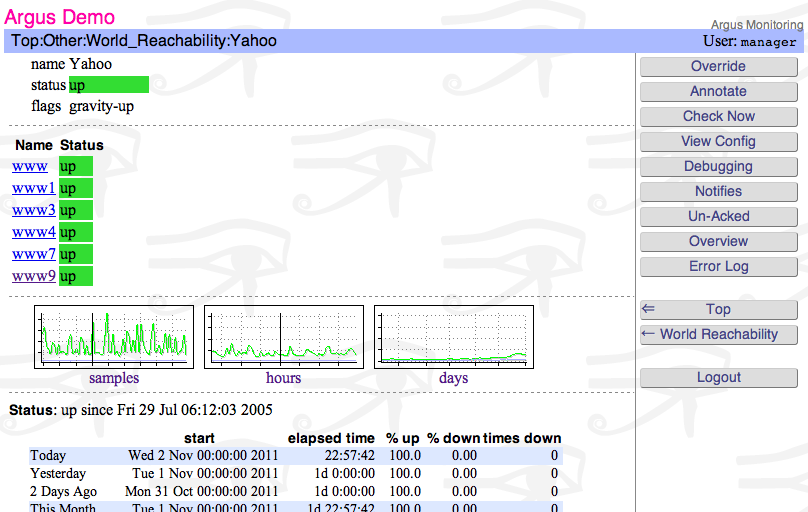The width and height of the screenshot is (808, 512).
Task: Show Un-Acked notifications
Action: click(718, 216)
